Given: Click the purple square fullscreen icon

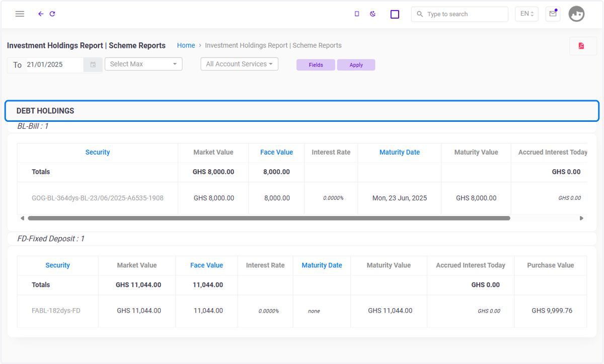Looking at the screenshot, I should point(395,14).
